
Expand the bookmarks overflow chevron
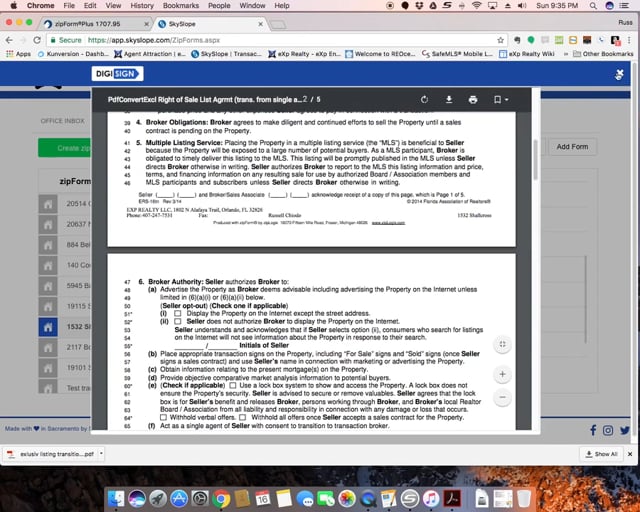point(566,53)
